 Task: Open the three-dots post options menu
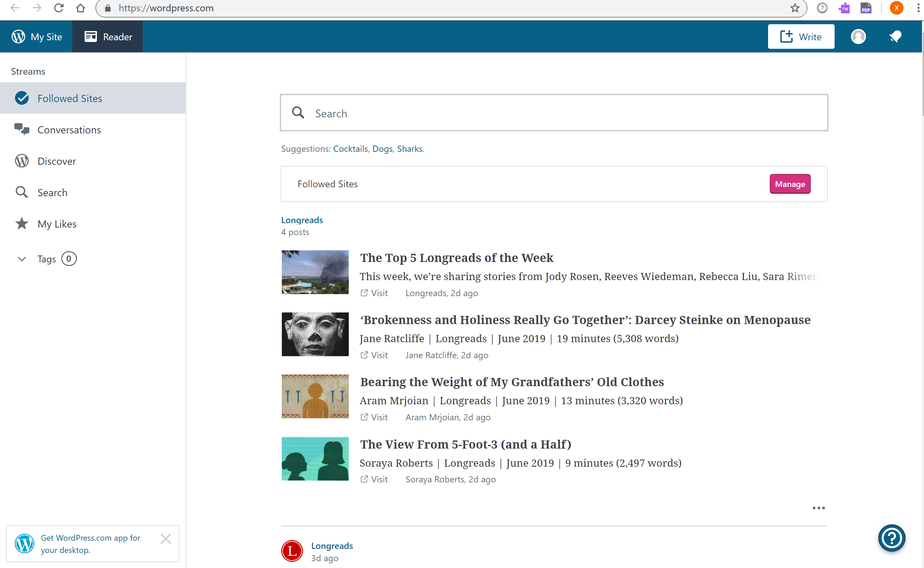click(819, 508)
